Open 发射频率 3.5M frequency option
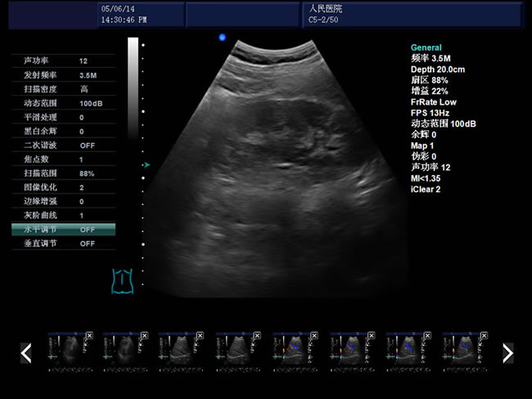 (x=88, y=75)
